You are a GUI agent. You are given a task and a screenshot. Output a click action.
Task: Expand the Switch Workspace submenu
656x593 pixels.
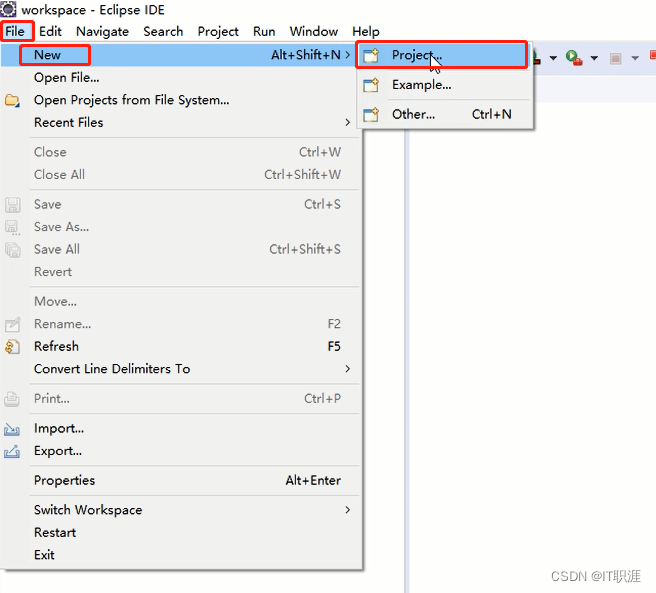[180, 510]
